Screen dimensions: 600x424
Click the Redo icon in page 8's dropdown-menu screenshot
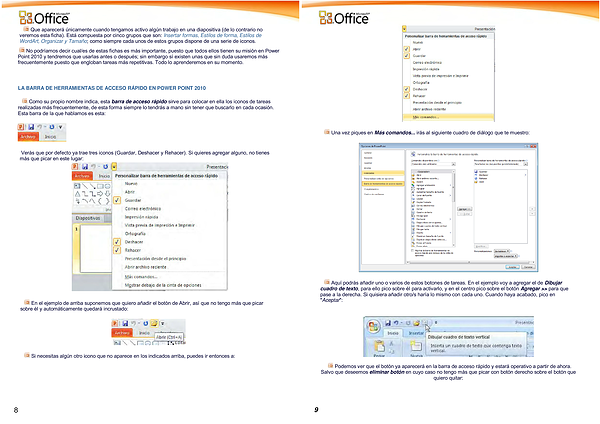pos(105,166)
